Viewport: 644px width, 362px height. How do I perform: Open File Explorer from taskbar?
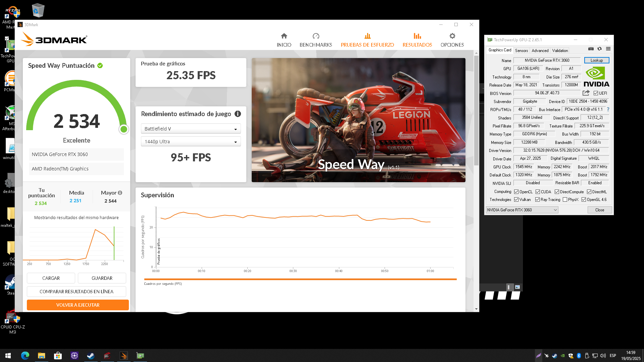coord(41,356)
